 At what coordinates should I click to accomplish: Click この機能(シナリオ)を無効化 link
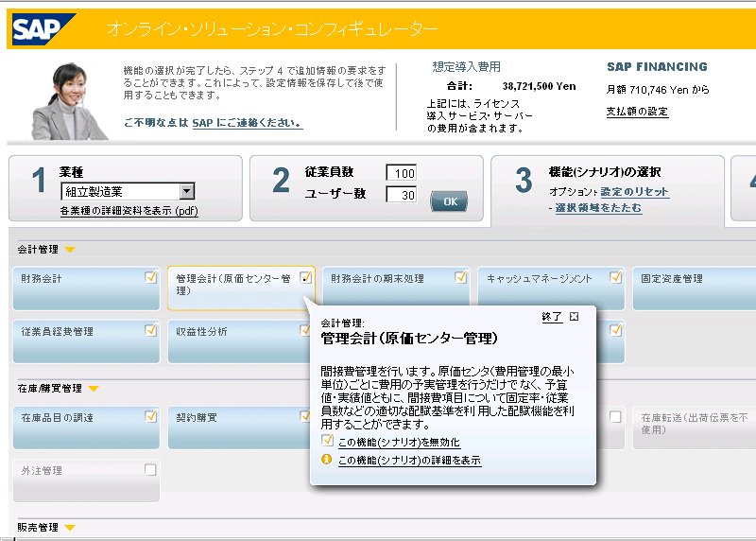pos(399,442)
